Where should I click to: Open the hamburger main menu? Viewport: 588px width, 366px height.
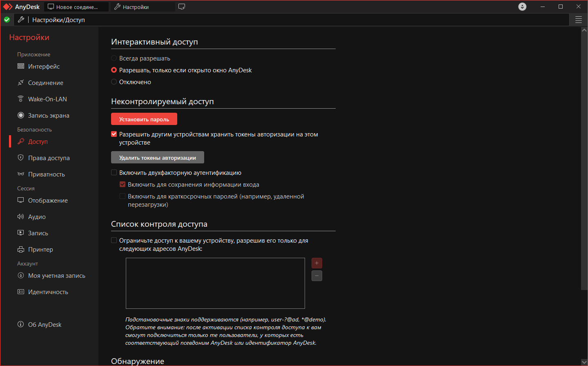coord(579,20)
